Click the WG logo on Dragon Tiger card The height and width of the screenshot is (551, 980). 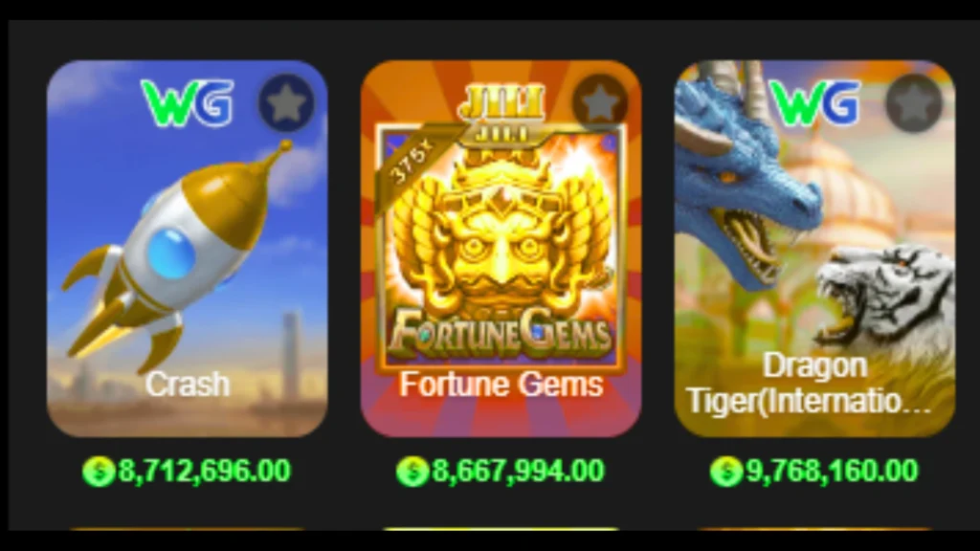point(814,102)
